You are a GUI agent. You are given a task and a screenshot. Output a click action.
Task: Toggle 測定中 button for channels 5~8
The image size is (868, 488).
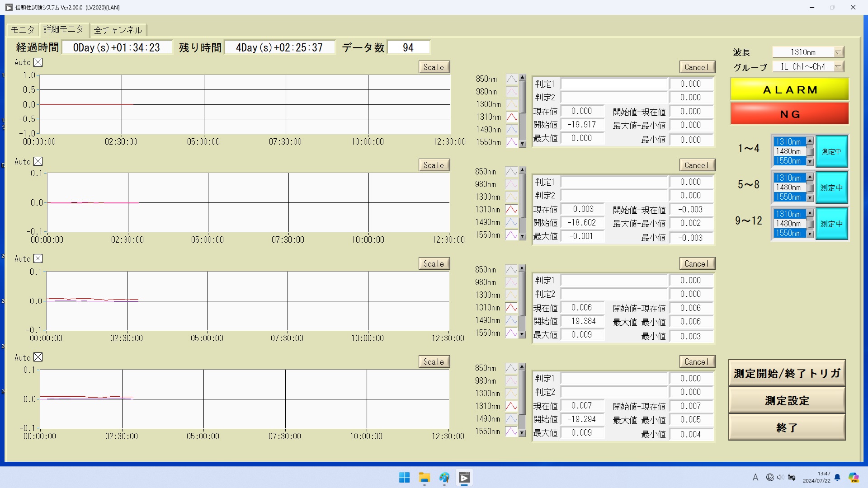coord(831,188)
